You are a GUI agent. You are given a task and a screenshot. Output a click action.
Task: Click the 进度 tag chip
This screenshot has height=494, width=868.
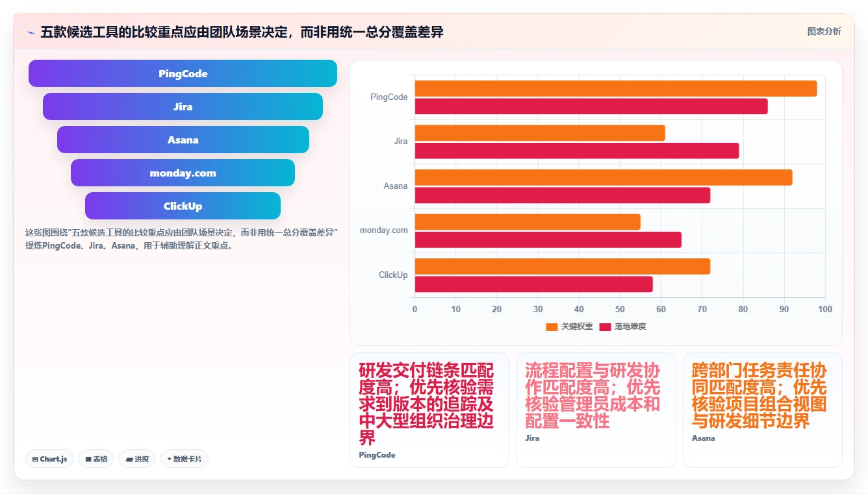pyautogui.click(x=137, y=459)
